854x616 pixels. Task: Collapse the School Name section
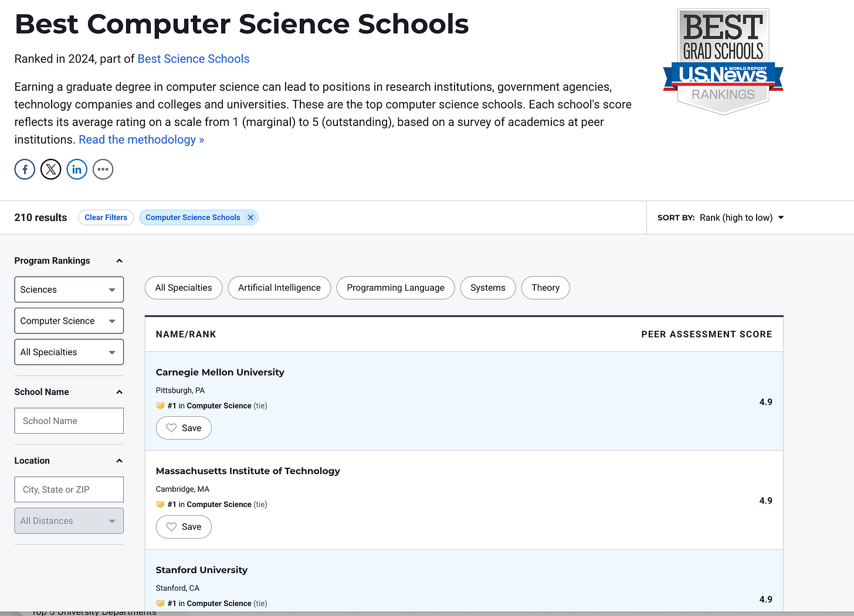119,392
